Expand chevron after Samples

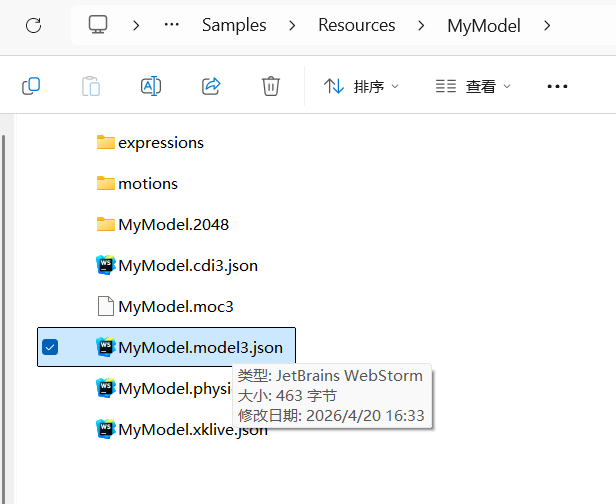pyautogui.click(x=292, y=26)
